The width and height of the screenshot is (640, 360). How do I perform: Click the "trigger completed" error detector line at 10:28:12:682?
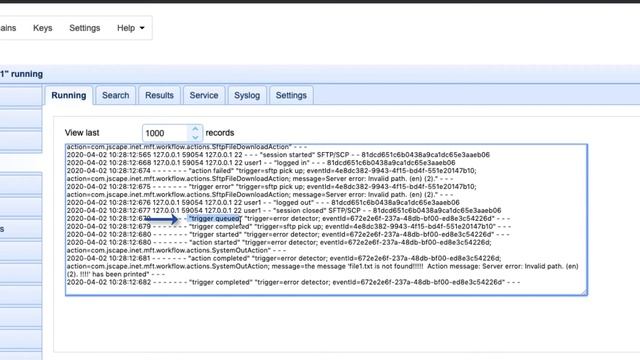tap(293, 282)
